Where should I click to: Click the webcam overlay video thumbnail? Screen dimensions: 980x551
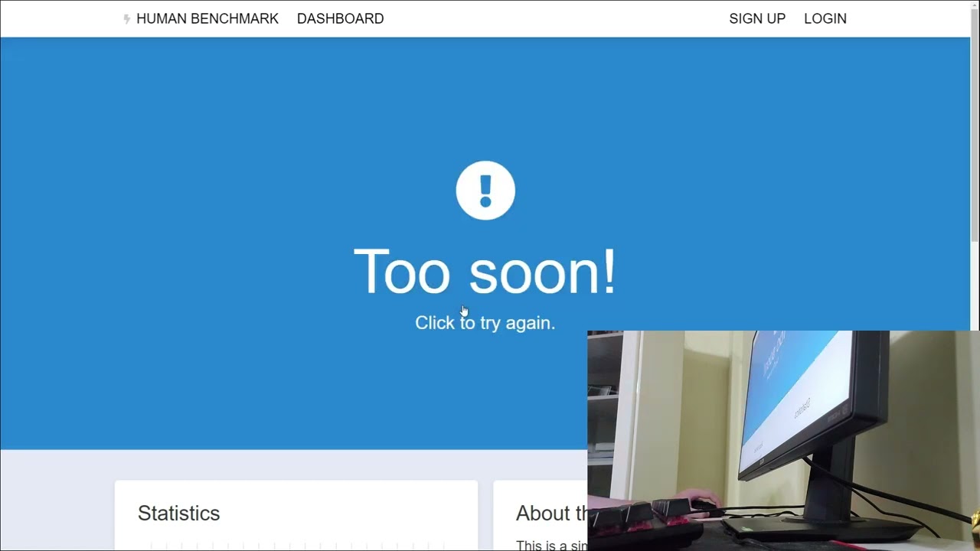tap(783, 441)
